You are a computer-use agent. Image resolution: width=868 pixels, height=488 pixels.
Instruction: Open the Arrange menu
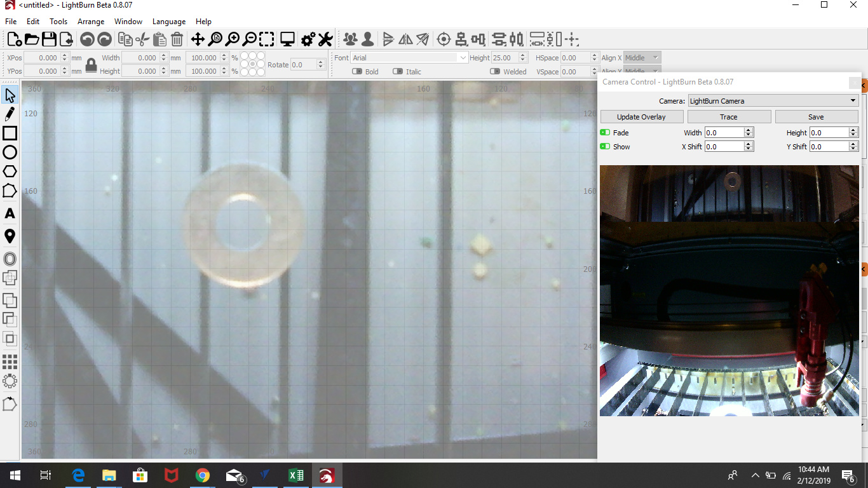click(91, 22)
